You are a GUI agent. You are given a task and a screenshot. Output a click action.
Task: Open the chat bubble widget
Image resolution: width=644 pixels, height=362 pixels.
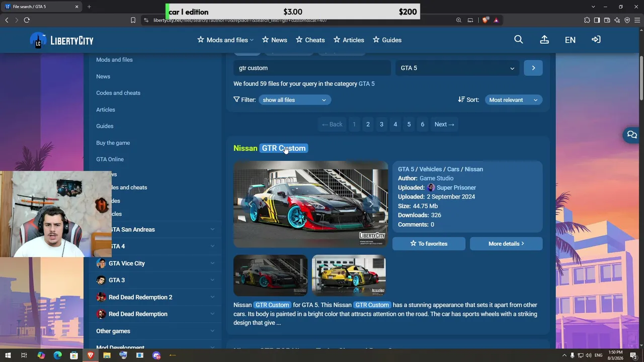tap(632, 135)
